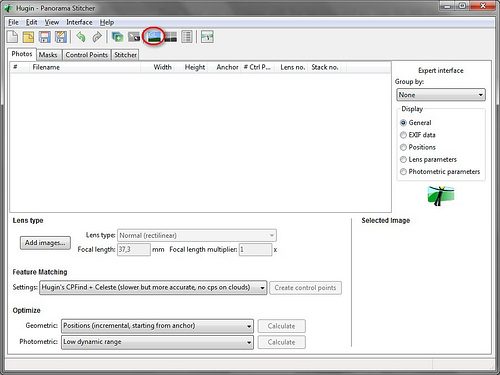Open the Feature Matching Settings dropdown
Image resolution: width=500 pixels, height=375 pixels.
pyautogui.click(x=153, y=288)
